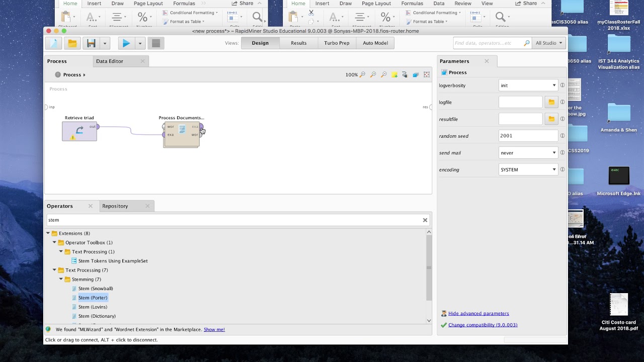Open the View tab in Excel

point(487,4)
